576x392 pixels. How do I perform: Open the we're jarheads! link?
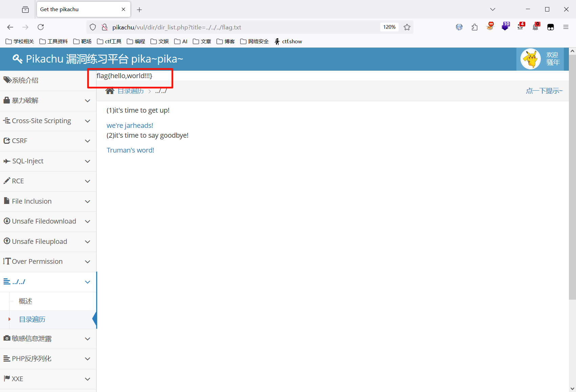pos(130,125)
